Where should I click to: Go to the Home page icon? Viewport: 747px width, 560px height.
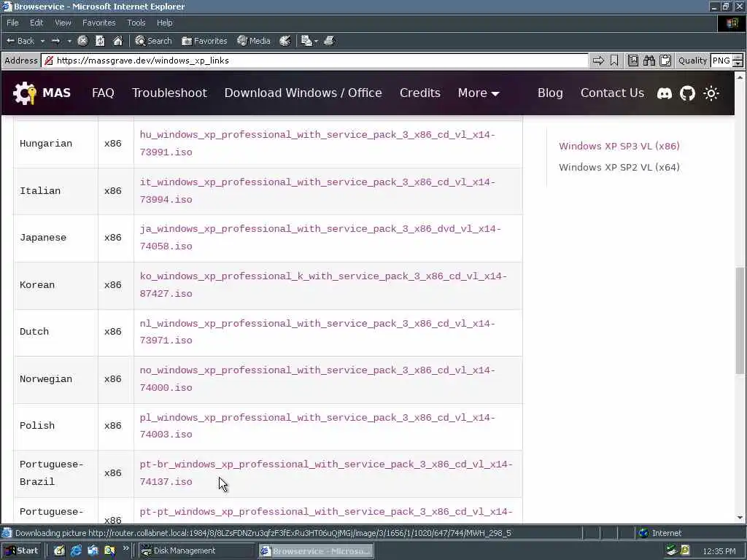(x=117, y=41)
